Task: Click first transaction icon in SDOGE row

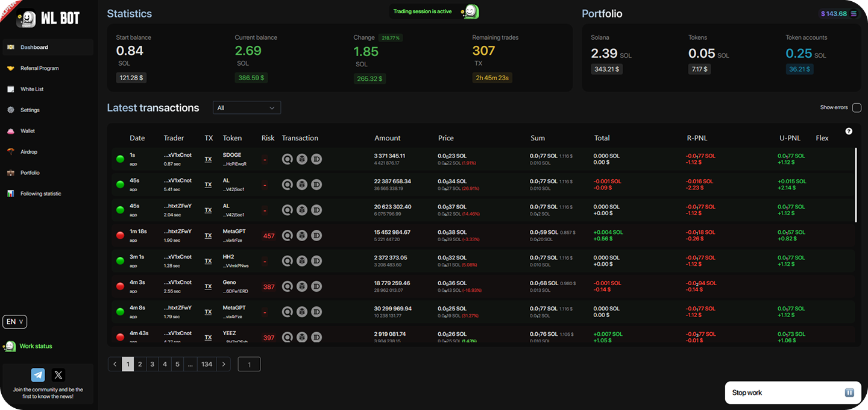Action: click(288, 159)
